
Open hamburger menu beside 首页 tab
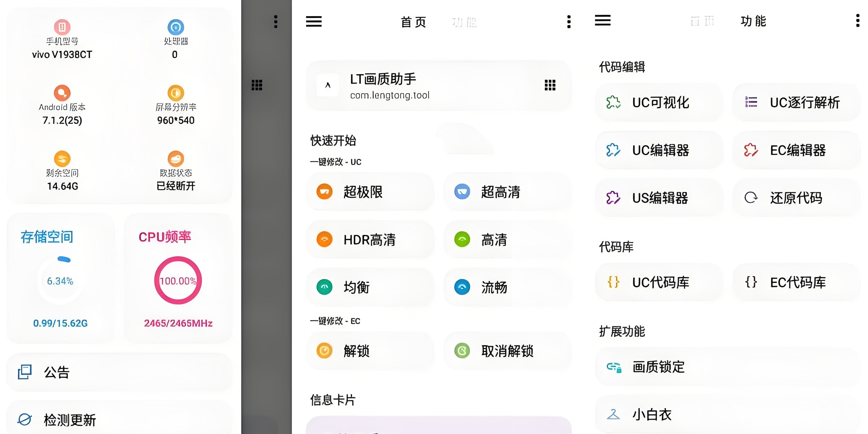[x=314, y=21]
